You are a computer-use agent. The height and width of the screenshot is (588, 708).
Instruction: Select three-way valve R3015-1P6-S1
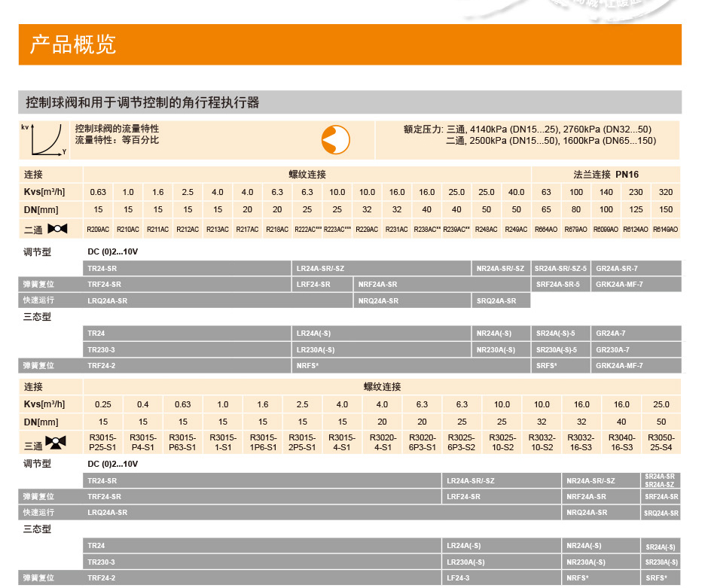pos(263,443)
